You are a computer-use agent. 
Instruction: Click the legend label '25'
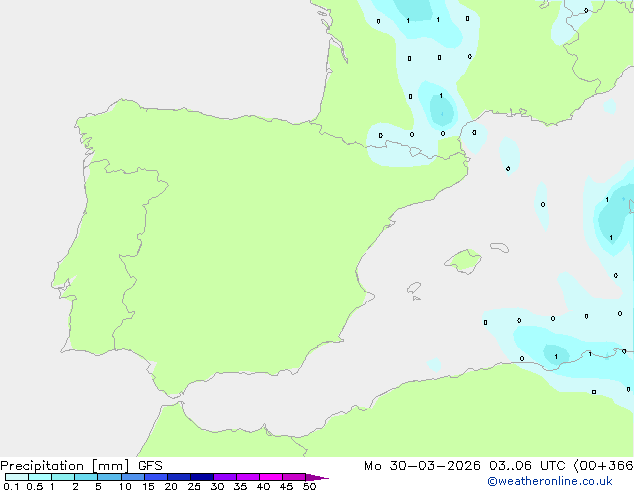coord(194,486)
